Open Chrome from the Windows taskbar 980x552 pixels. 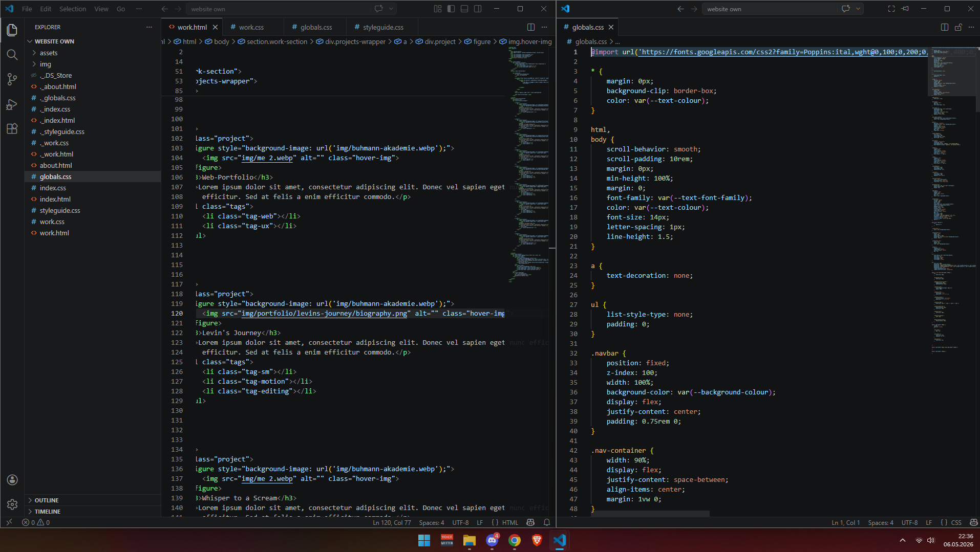point(515,540)
